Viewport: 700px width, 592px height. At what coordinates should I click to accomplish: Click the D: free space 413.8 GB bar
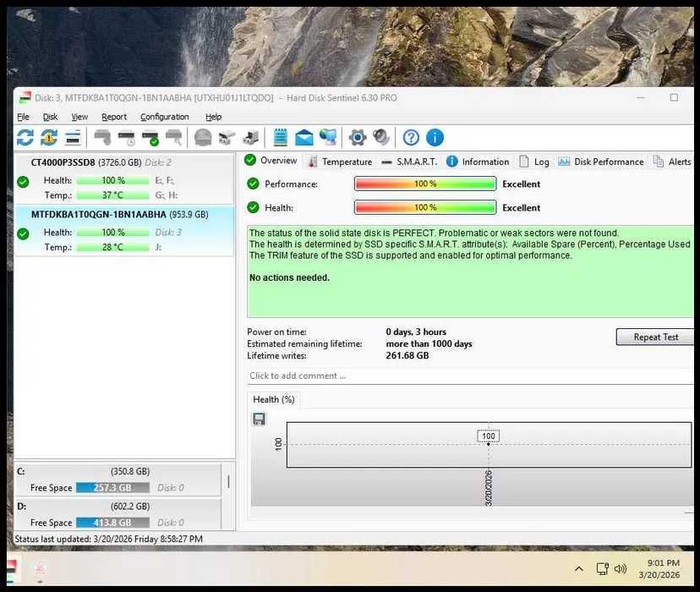point(112,523)
